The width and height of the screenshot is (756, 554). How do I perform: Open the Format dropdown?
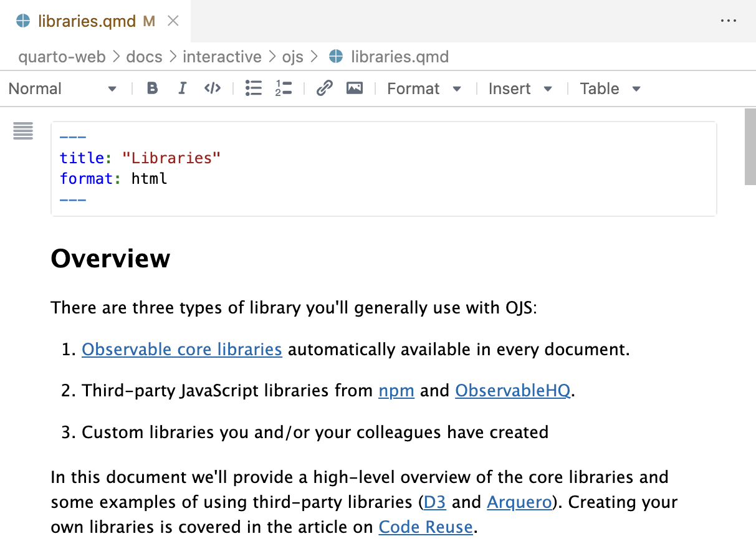(x=424, y=88)
